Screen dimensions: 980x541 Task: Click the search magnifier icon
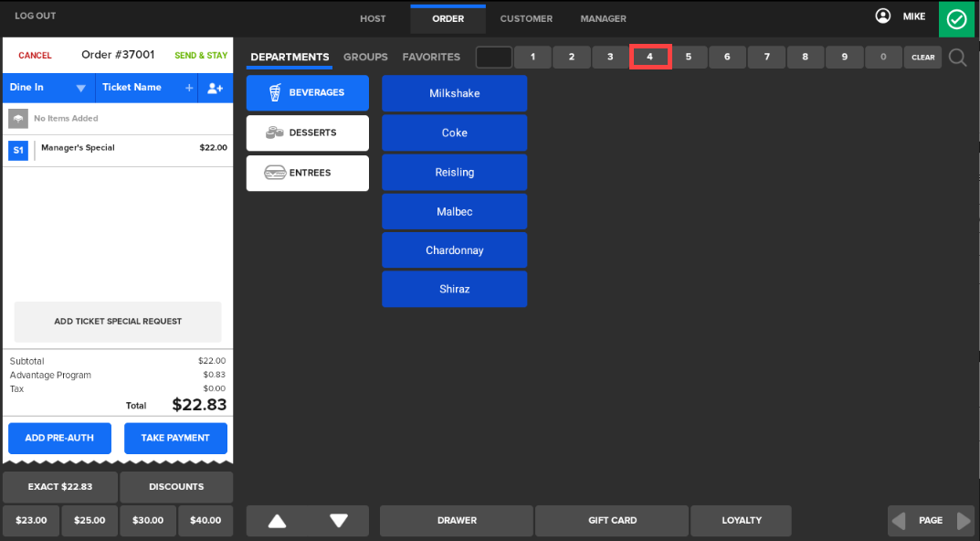point(957,58)
